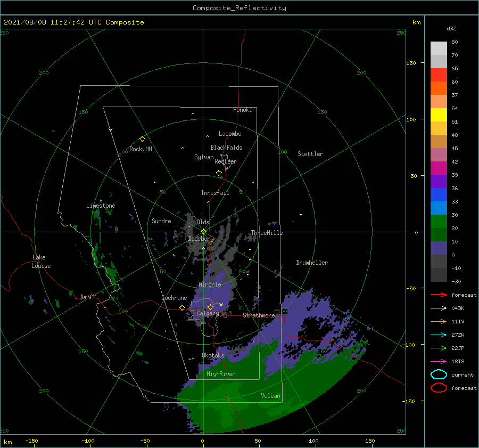Click the Strathmore label
This screenshot has width=479, height=448.
pyautogui.click(x=259, y=315)
